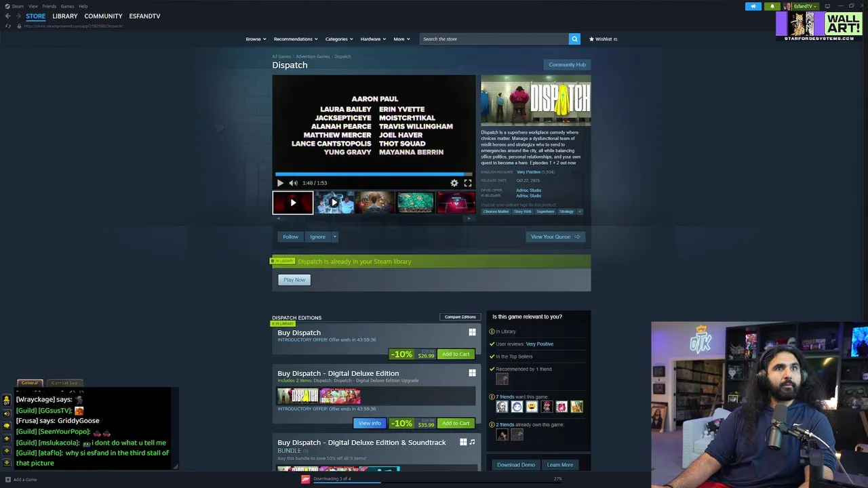Click the store search magnifier button
Viewport: 868px width, 488px height.
tap(574, 39)
